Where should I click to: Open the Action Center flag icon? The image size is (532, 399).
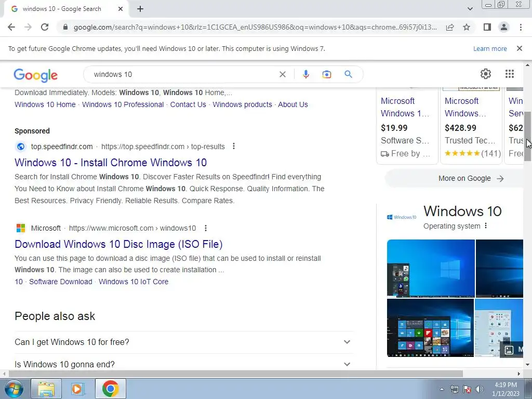467,389
